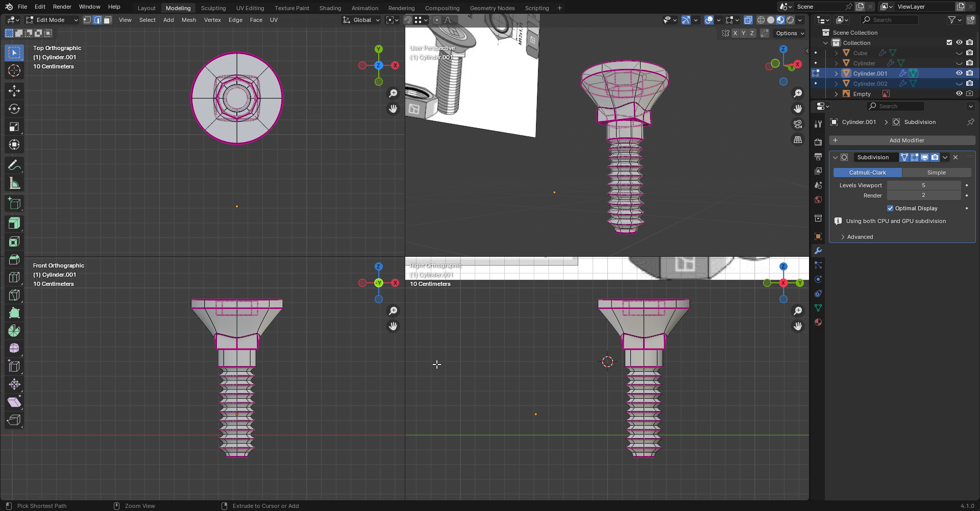
Task: Select the Rotate tool
Action: point(14,109)
